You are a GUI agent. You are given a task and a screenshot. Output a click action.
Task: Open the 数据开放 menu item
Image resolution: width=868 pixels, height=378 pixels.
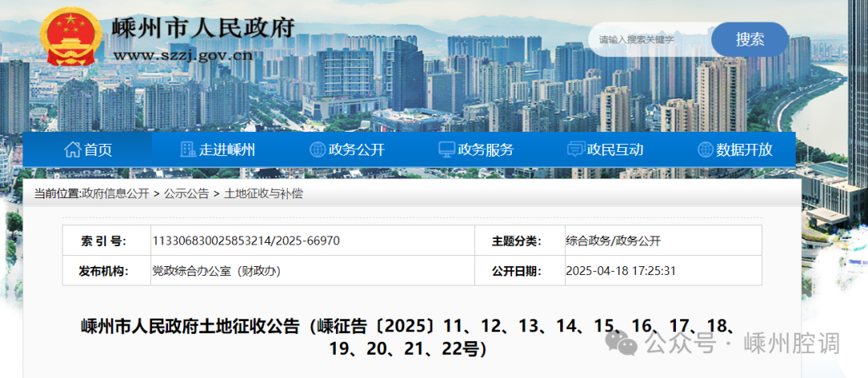(x=735, y=149)
